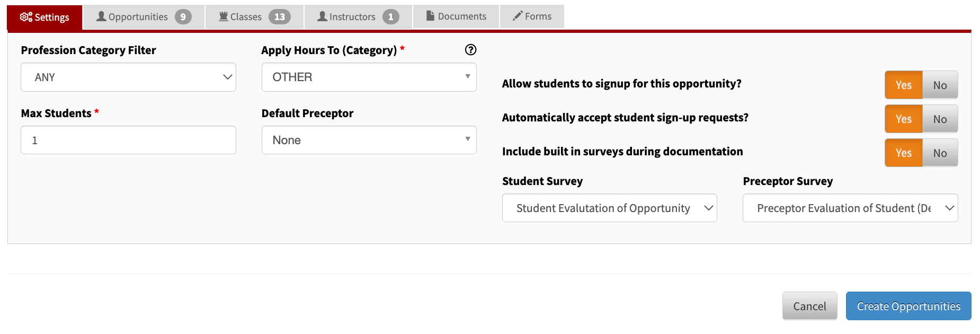
Task: Disable built-in surveys with No
Action: [x=940, y=153]
